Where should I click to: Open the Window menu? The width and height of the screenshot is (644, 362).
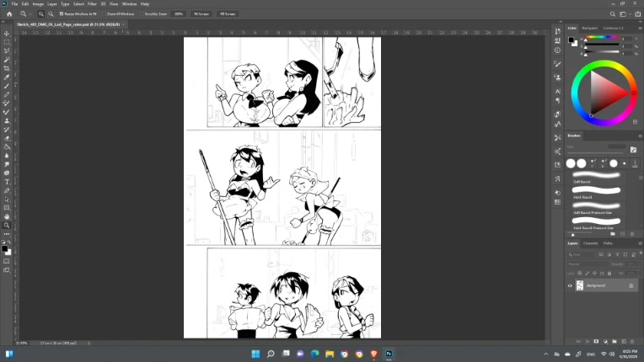[129, 3]
